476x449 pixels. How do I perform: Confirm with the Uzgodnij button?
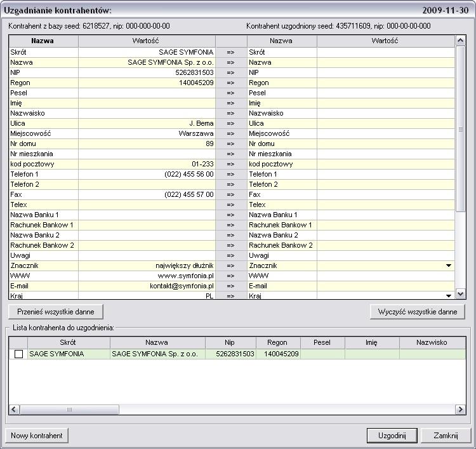point(392,436)
